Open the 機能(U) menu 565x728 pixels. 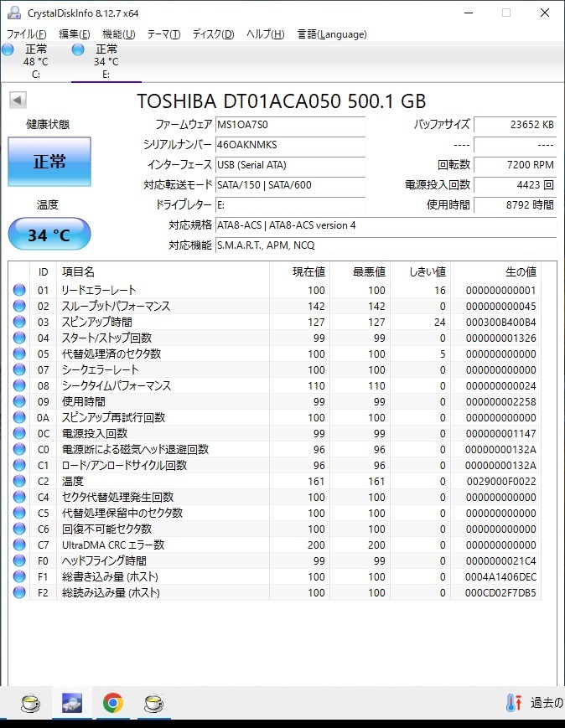tap(118, 34)
